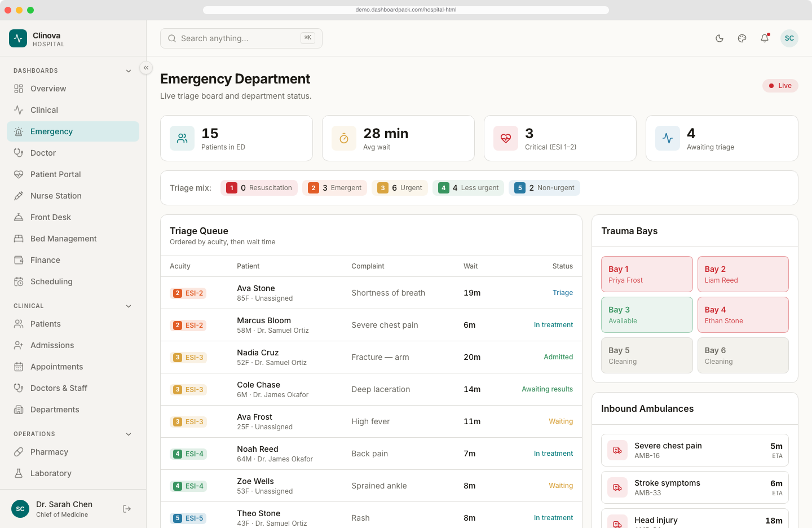Screen dimensions: 812x528
Task: Select the Non-urgent triage chip
Action: click(544, 188)
